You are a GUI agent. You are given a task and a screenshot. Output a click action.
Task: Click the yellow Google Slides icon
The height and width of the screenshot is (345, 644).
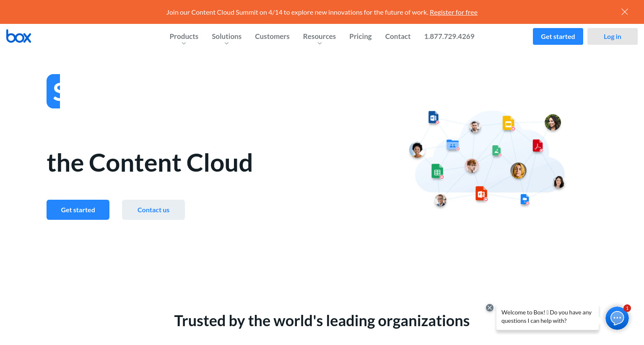[x=509, y=123]
